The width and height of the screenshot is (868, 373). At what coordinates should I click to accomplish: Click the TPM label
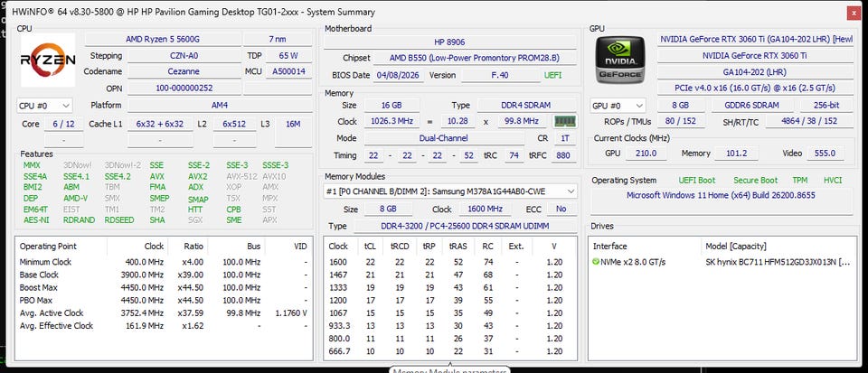tap(799, 180)
